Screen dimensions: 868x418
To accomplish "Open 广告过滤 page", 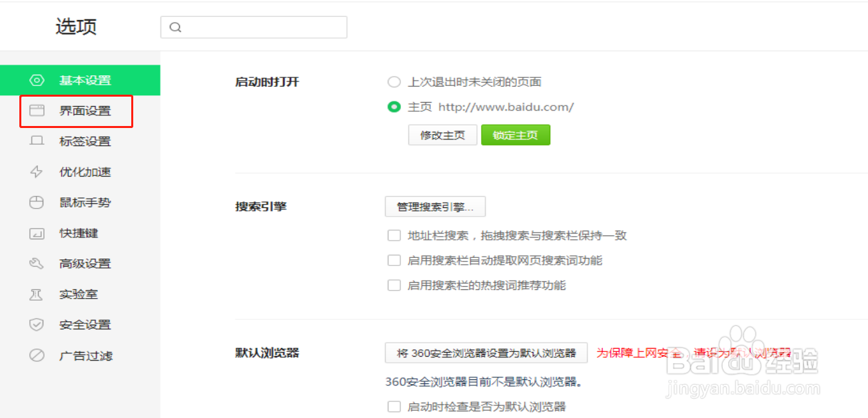I will 80,355.
